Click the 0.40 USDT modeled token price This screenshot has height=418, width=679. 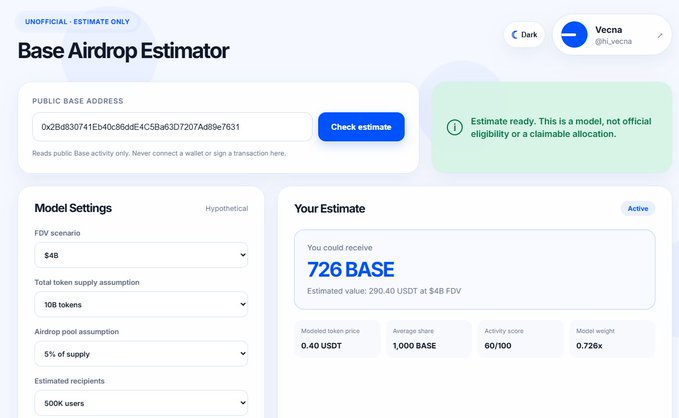(x=321, y=346)
